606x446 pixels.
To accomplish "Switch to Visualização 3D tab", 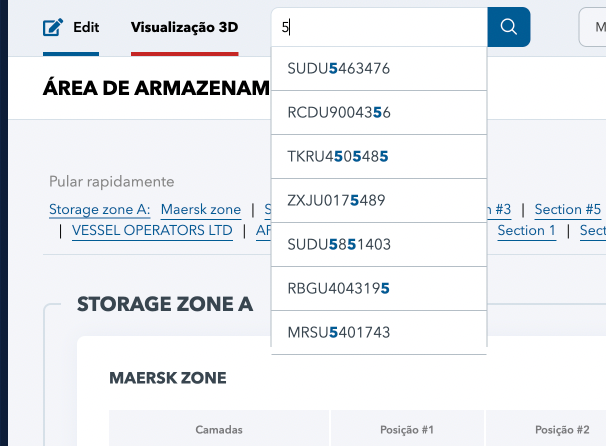I will [x=185, y=27].
